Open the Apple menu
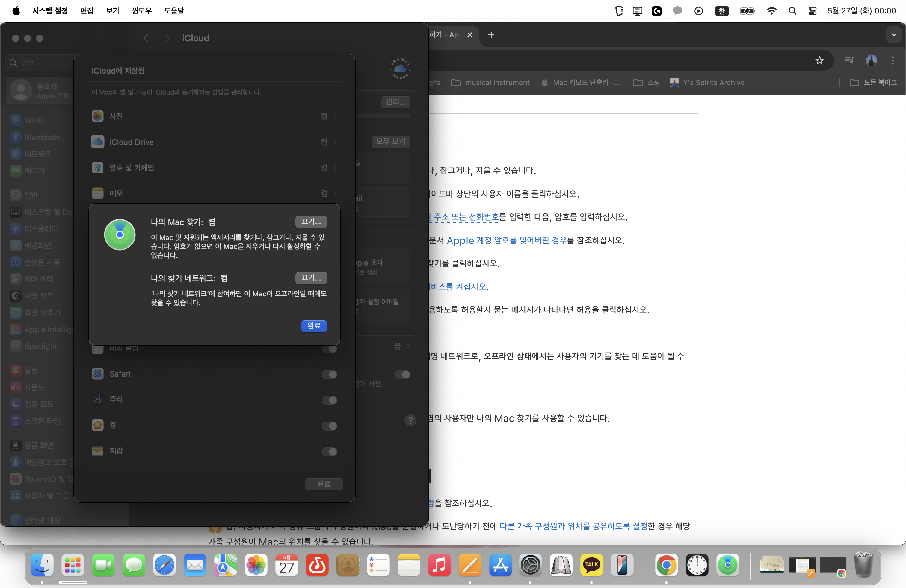Screen dimensions: 906x588 pyautogui.click(x=16, y=11)
